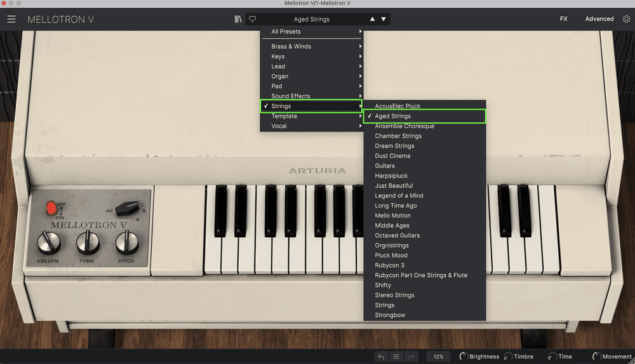Image resolution: width=635 pixels, height=364 pixels.
Task: Select the checked Strings category
Action: click(311, 106)
